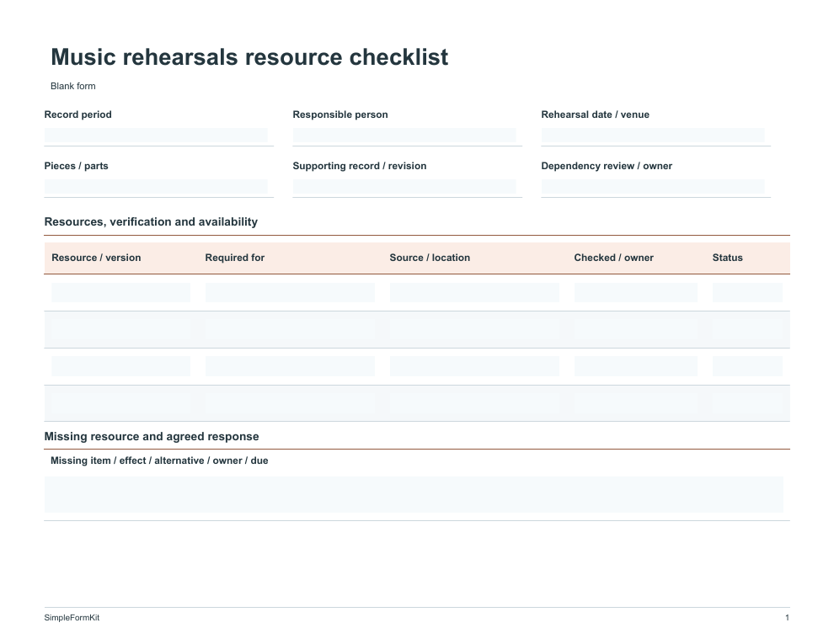The image size is (834, 644).
Task: Click third row Checked / owner cell
Action: pos(635,366)
